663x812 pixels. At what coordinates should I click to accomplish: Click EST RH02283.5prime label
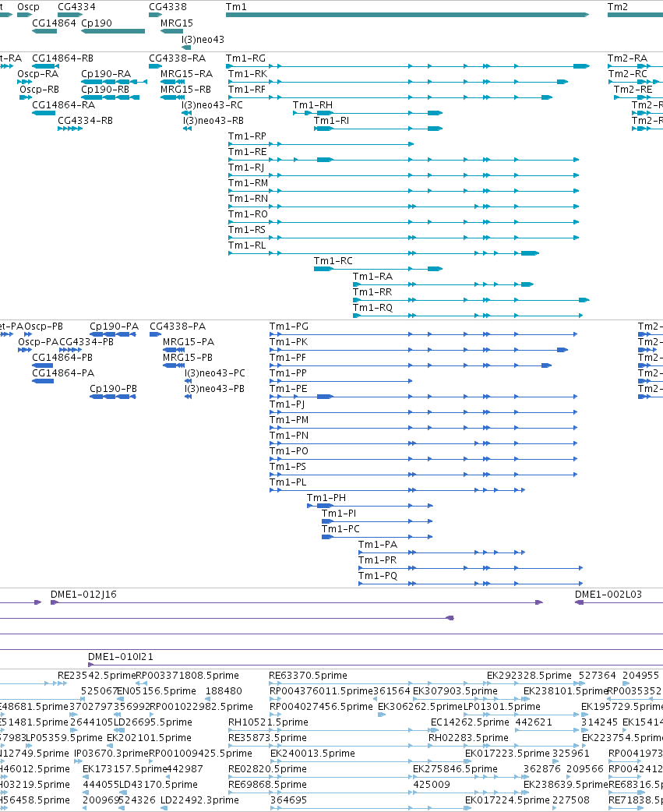pos(468,737)
